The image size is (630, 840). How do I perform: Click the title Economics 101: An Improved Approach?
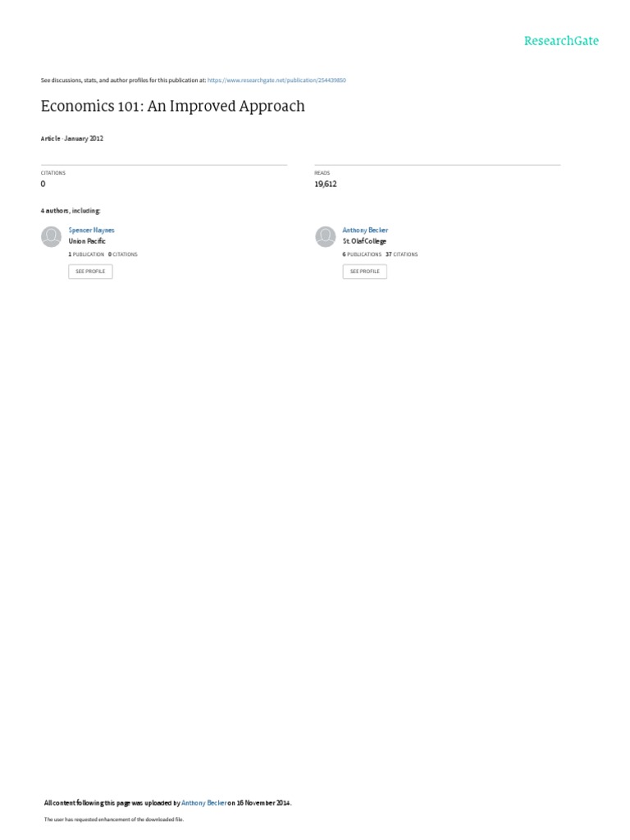click(x=172, y=106)
